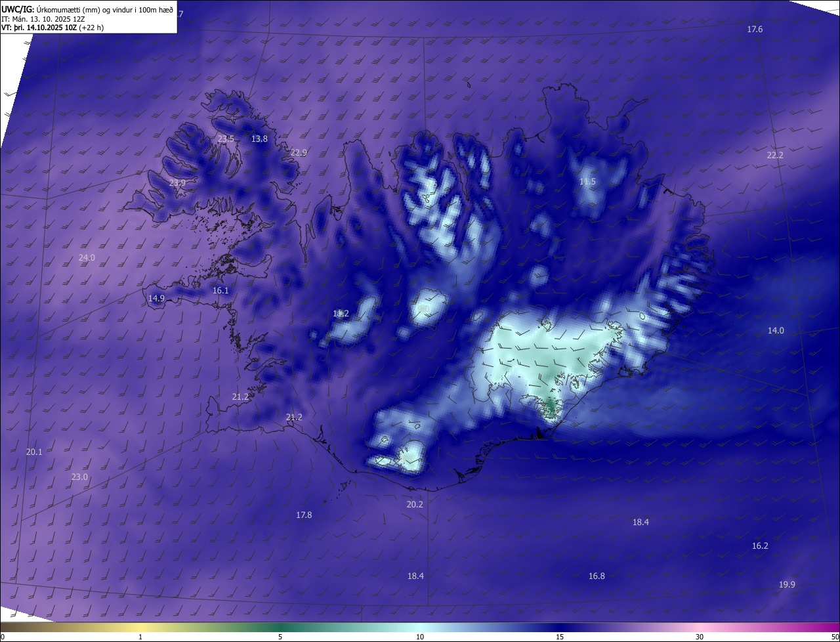Click the initial time line 'IT: Mán. 13. 10. 2025 12Z'

pos(43,18)
